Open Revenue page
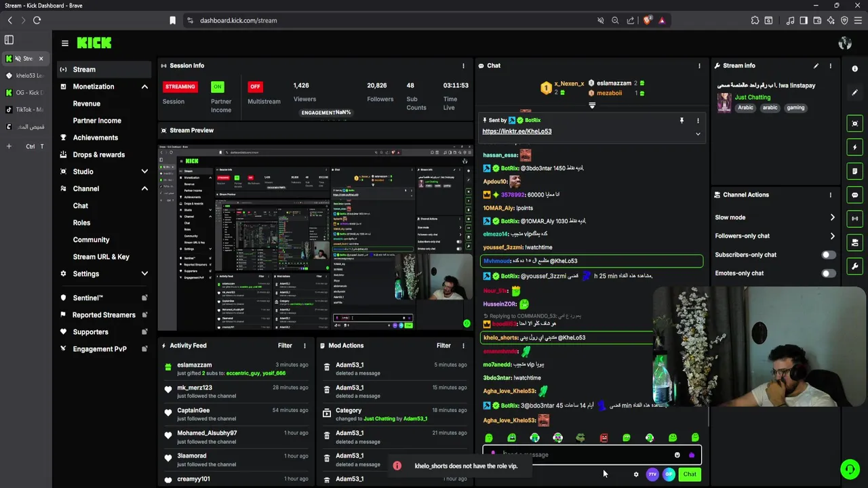This screenshot has height=488, width=868. coord(86,104)
